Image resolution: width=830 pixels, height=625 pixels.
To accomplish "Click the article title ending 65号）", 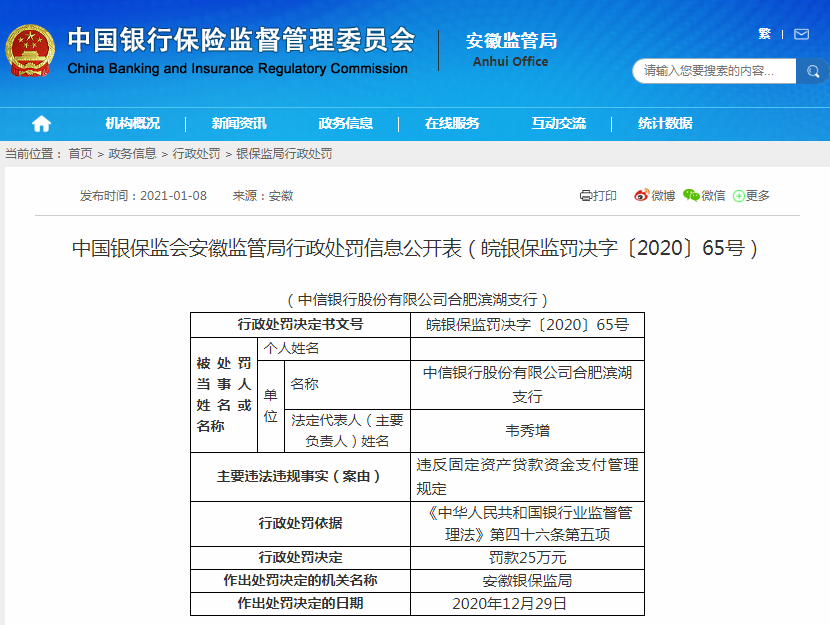I will click(415, 248).
